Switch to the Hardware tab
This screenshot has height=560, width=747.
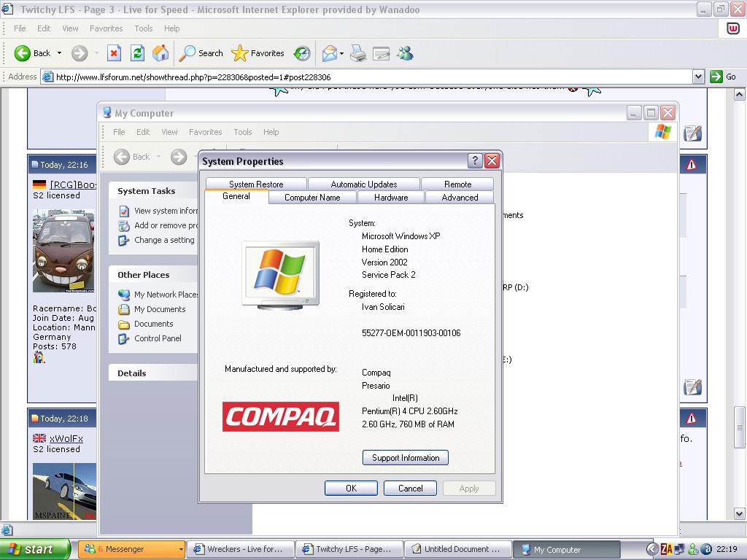[391, 197]
